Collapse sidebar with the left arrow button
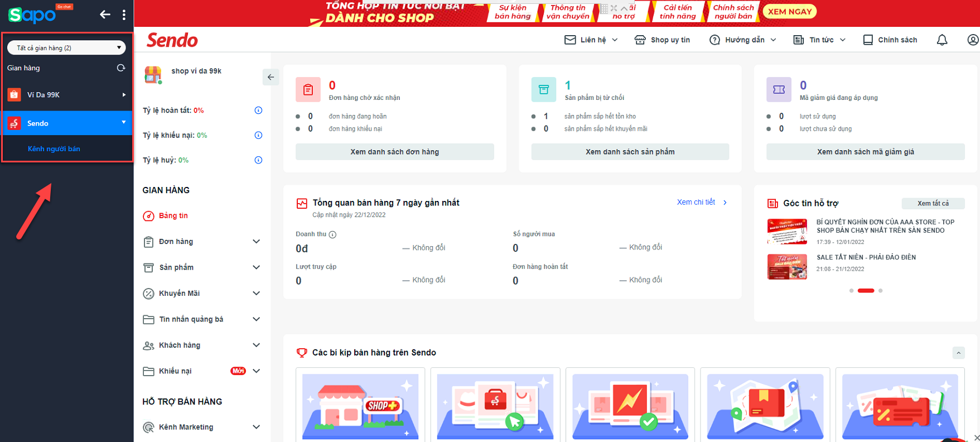This screenshot has height=442, width=980. 271,77
